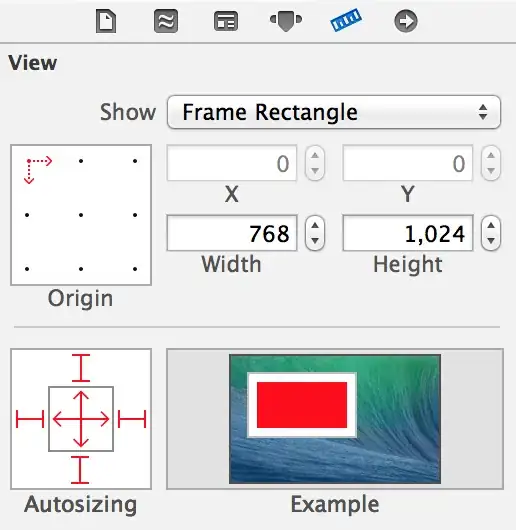Select the center origin anchor point
Image resolution: width=516 pixels, height=530 pixels.
(x=81, y=215)
